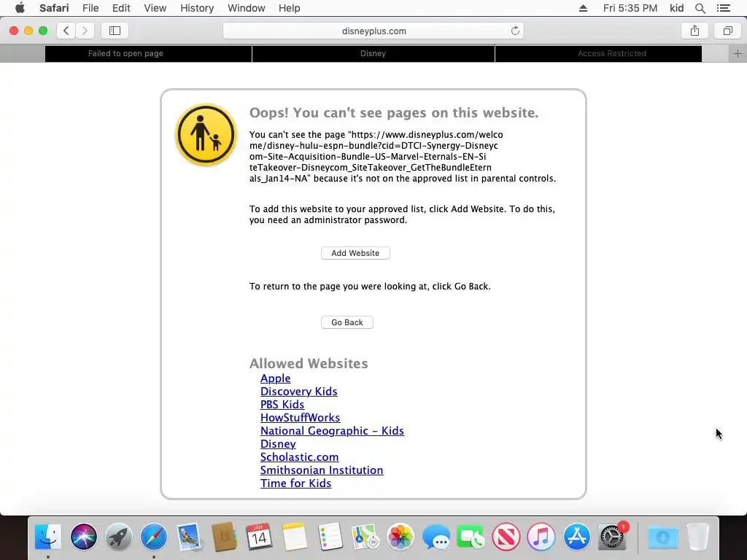This screenshot has height=560, width=747.
Task: Open Calendar showing 14 in Dock
Action: (x=259, y=537)
